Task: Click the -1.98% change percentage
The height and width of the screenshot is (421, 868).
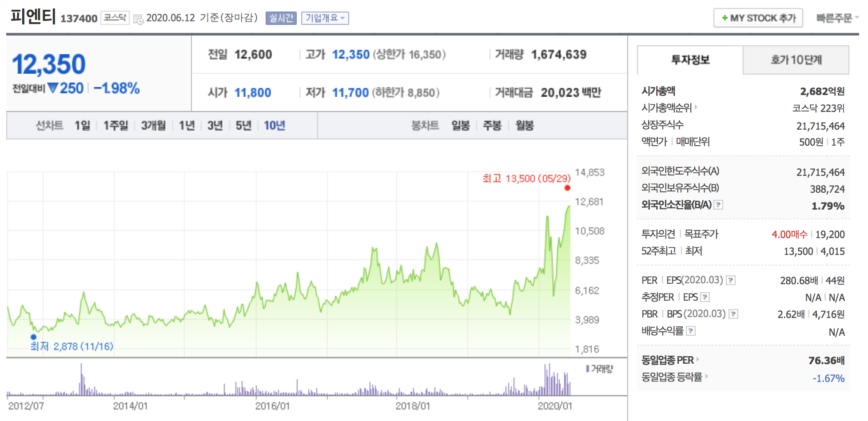Action: click(116, 88)
